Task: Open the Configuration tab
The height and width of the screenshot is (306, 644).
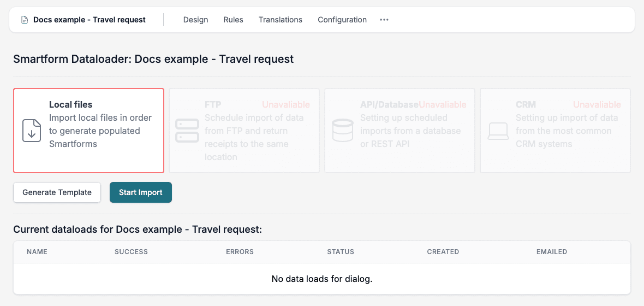Action: (342, 20)
